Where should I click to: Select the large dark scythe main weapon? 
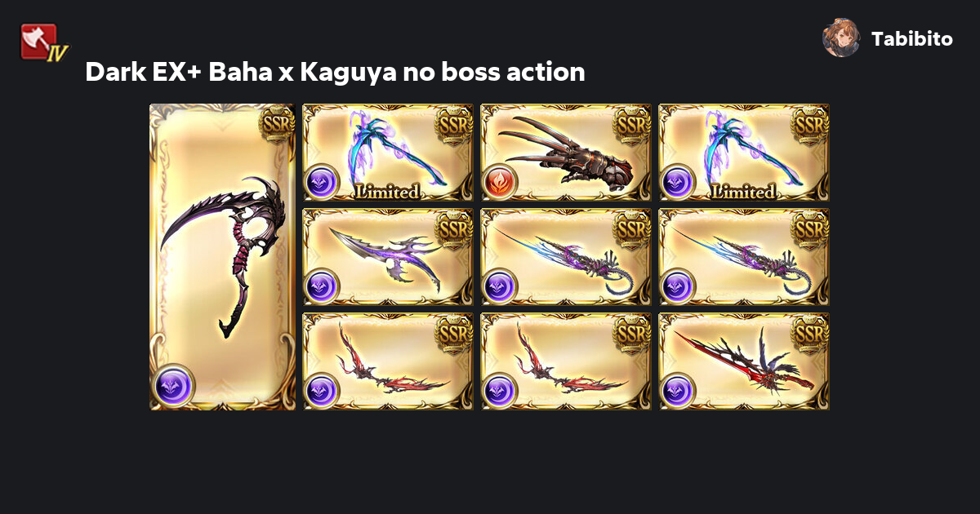pos(222,257)
